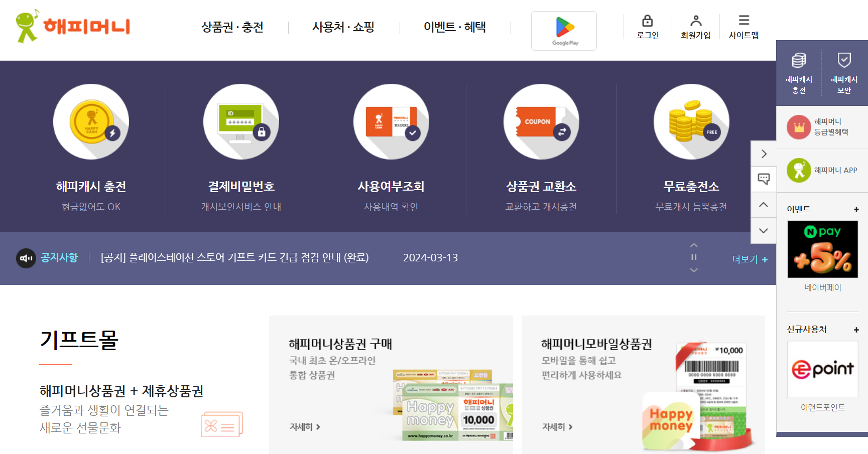Open 상품권 교환소 via the coupon icon
The image size is (868, 454).
coord(541,122)
